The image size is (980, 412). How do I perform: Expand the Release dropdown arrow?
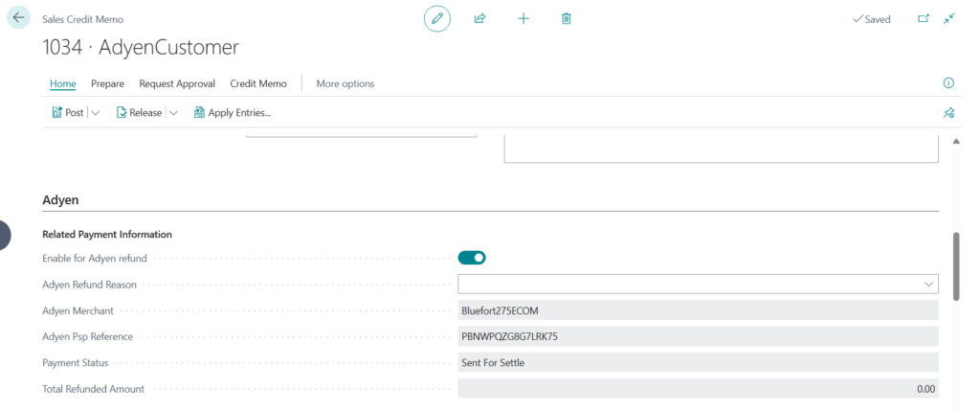[173, 113]
